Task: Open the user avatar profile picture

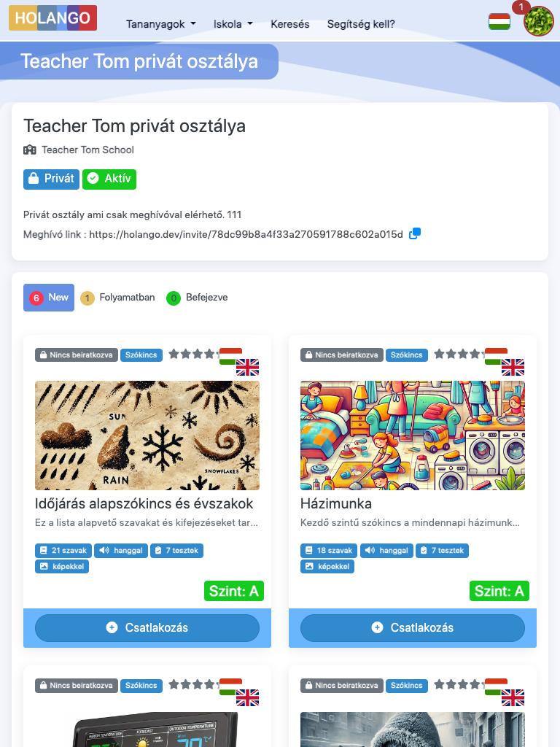Action: 539,21
